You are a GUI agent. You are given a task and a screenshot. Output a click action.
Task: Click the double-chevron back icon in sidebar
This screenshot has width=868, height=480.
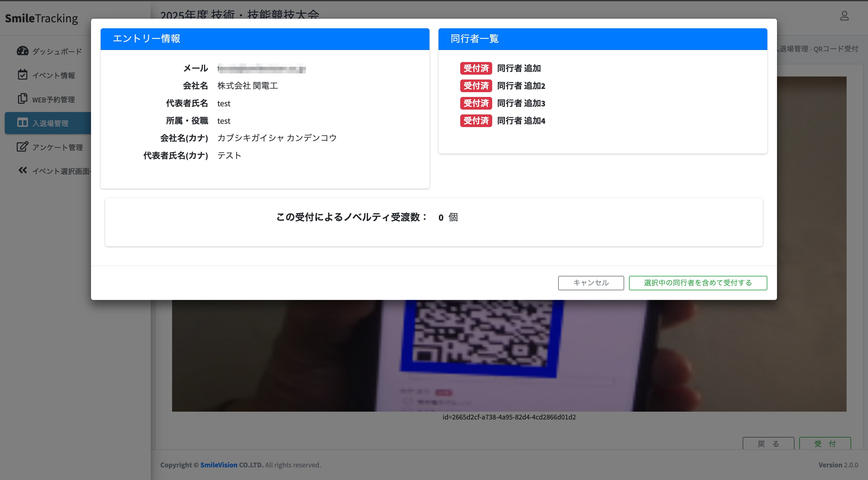tap(23, 170)
